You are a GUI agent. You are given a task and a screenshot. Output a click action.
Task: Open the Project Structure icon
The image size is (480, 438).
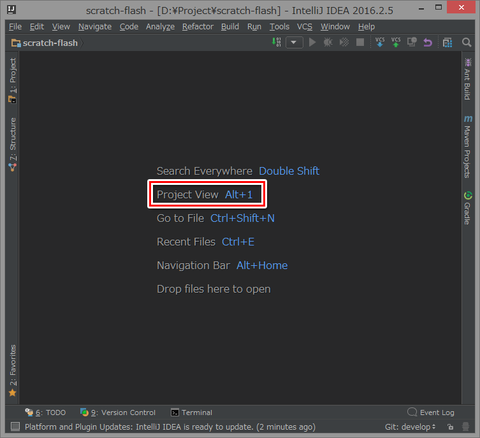[x=447, y=43]
